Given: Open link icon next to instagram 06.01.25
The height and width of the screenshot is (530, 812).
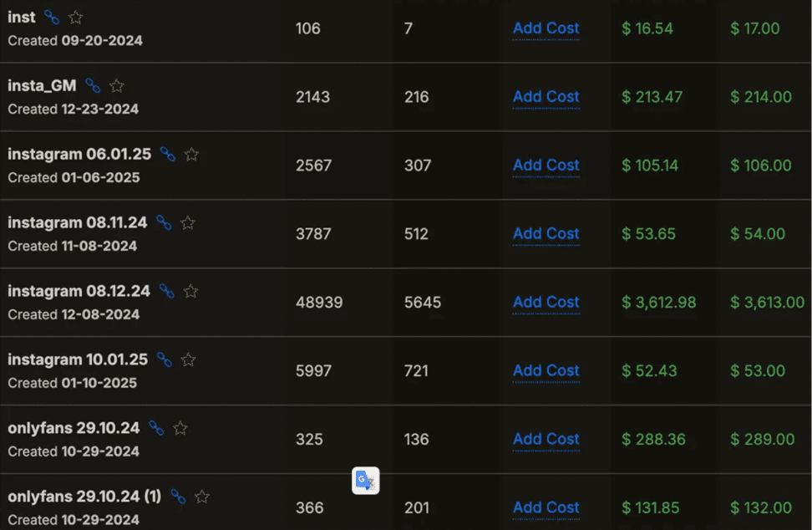Looking at the screenshot, I should click(167, 154).
